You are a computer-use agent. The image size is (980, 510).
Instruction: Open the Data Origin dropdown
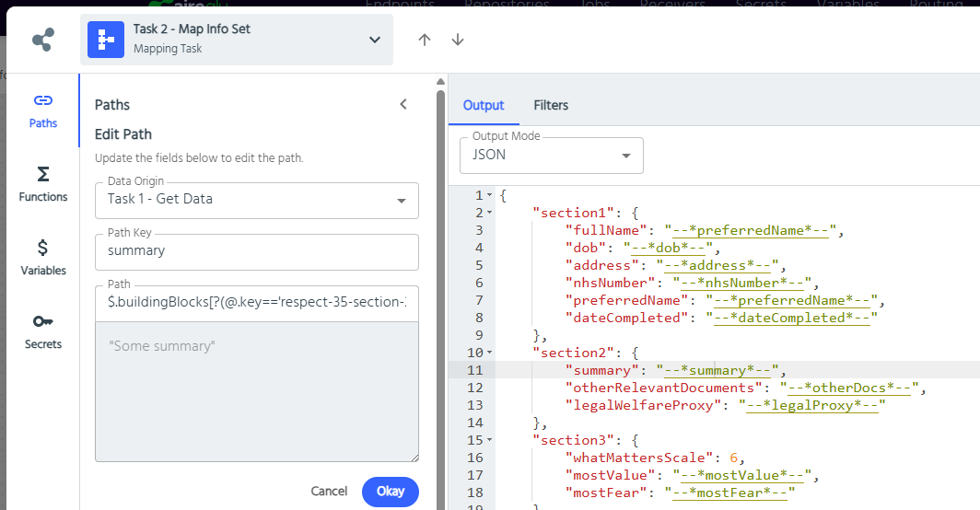point(401,201)
